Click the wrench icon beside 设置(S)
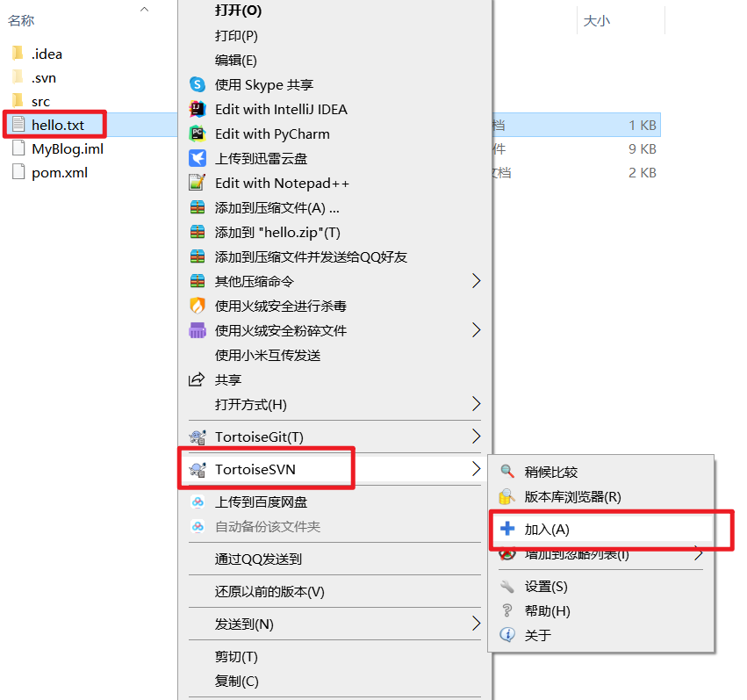This screenshot has width=747, height=700. [x=507, y=587]
